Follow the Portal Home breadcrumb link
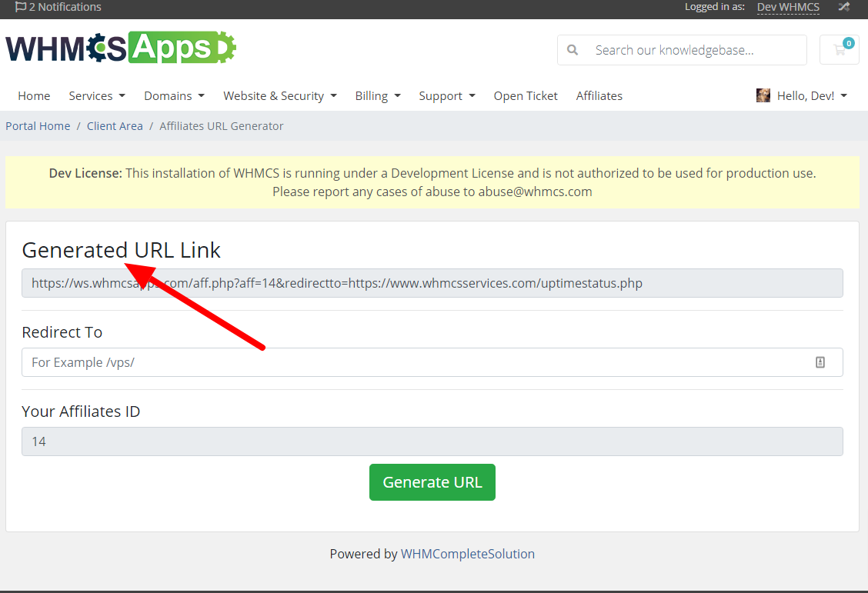 click(38, 126)
